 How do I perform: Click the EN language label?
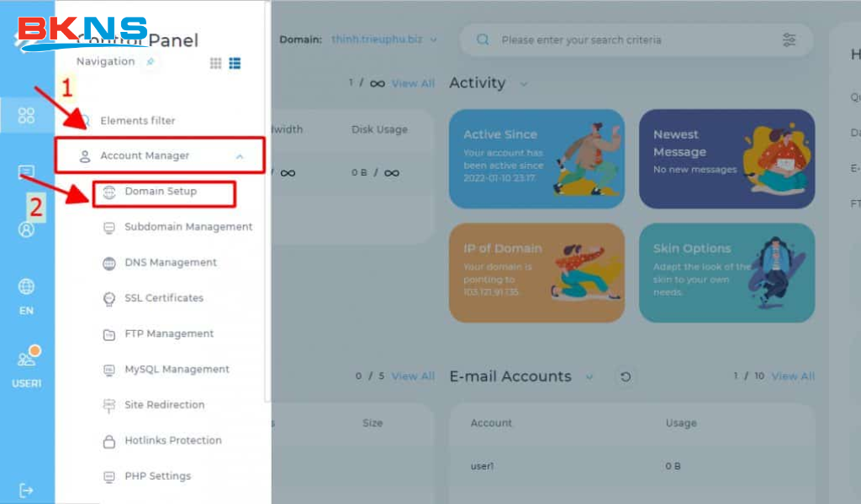[x=26, y=311]
